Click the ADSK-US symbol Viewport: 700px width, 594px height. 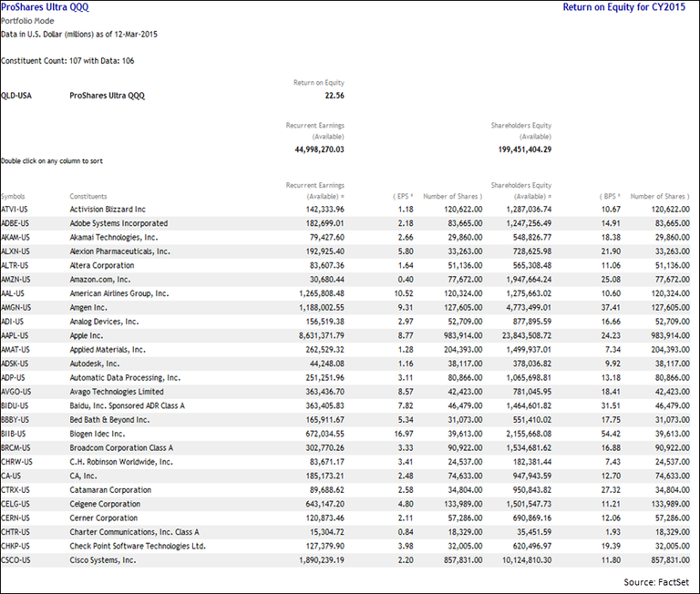coord(15,364)
